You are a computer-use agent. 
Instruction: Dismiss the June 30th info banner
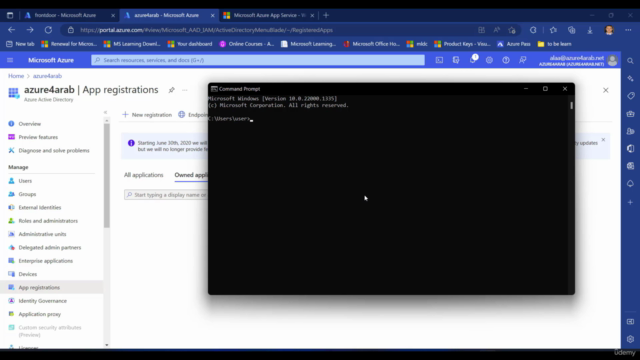click(x=603, y=140)
